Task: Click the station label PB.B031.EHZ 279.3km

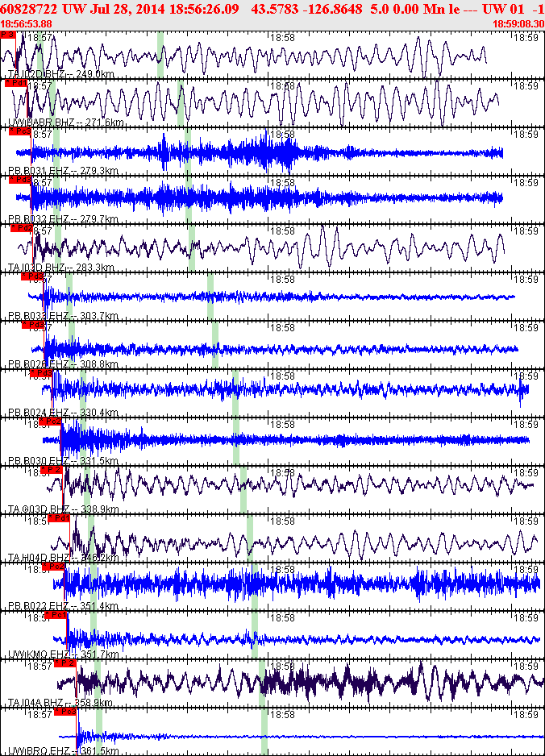Action: [63, 171]
